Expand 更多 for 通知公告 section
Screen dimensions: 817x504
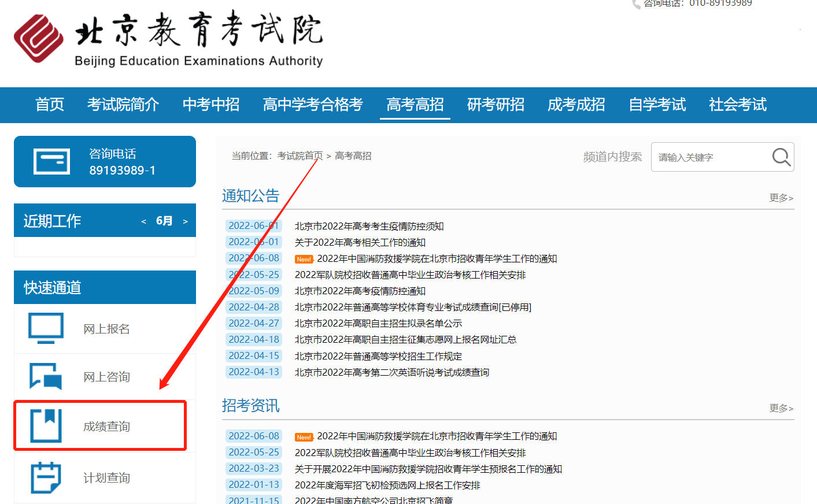pos(781,198)
